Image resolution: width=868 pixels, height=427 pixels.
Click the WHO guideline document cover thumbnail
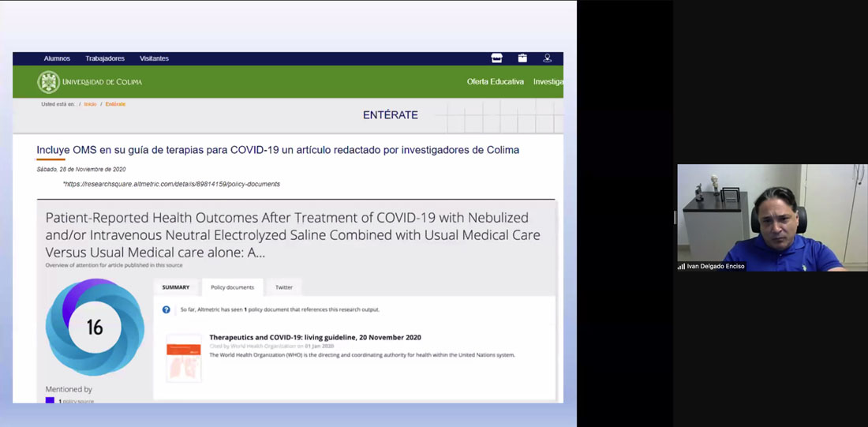(x=184, y=358)
